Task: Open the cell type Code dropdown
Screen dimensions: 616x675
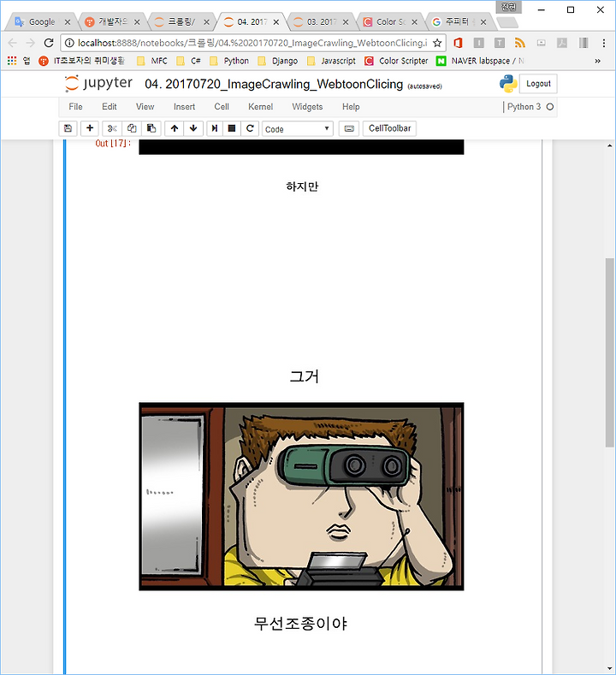Action: (298, 128)
